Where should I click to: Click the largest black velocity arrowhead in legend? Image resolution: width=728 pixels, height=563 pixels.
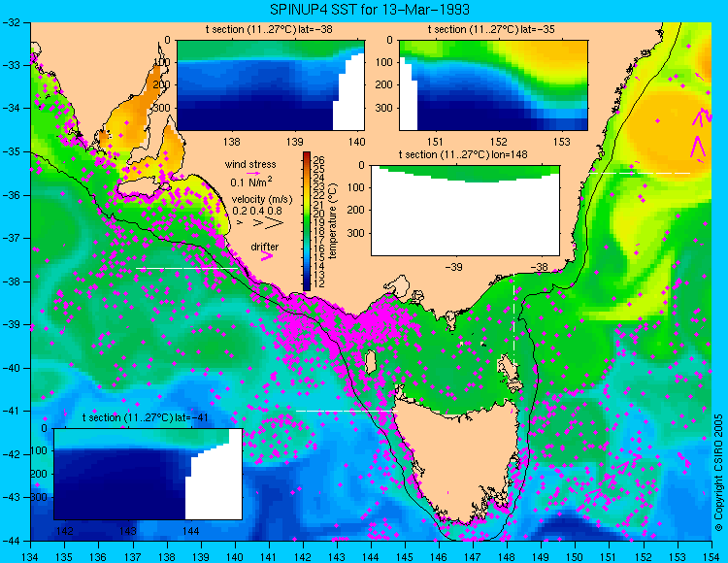(x=274, y=223)
